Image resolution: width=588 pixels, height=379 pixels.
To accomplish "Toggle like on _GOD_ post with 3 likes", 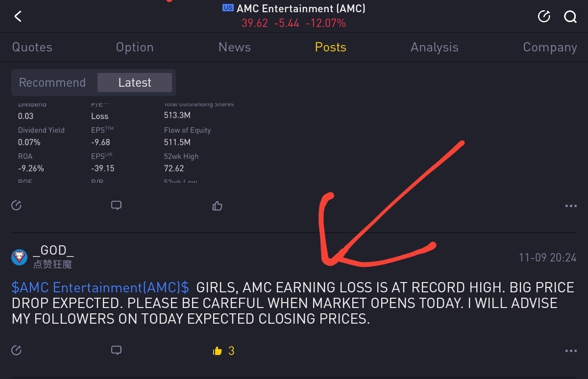I will (223, 351).
